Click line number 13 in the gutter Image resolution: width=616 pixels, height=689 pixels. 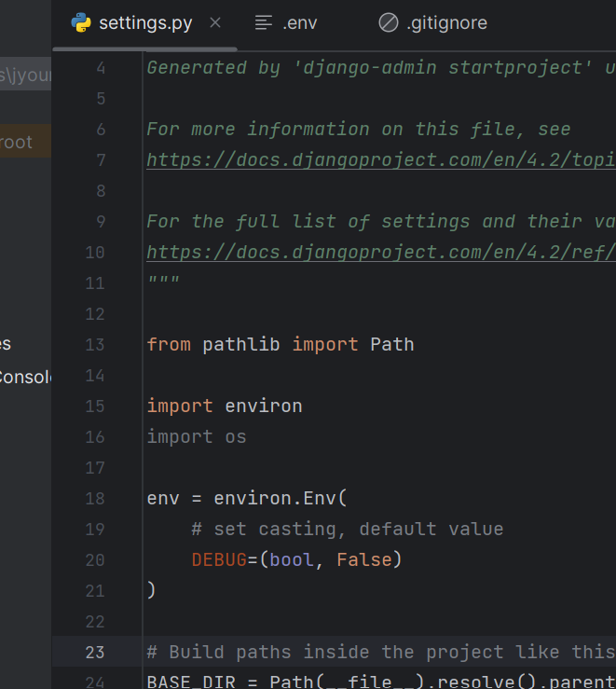pos(95,345)
